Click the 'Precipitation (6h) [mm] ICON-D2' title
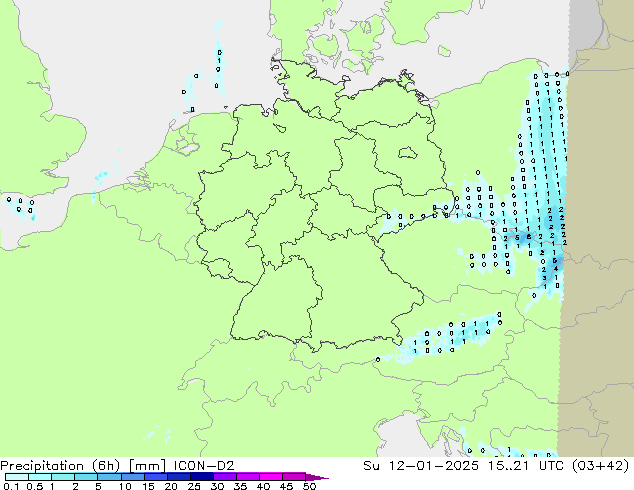Screen dimensions: 634x490 pos(117,465)
